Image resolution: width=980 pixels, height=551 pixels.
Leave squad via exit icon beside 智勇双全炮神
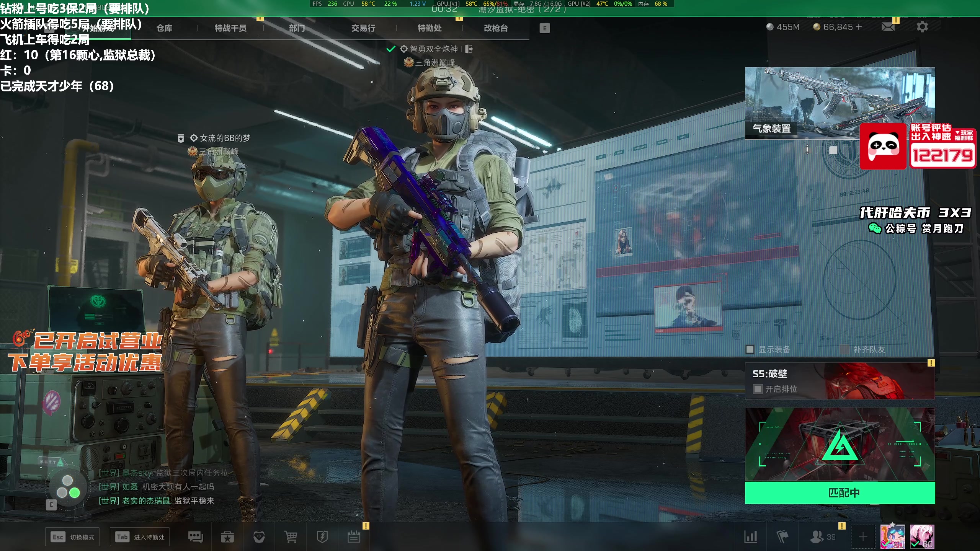click(x=469, y=49)
